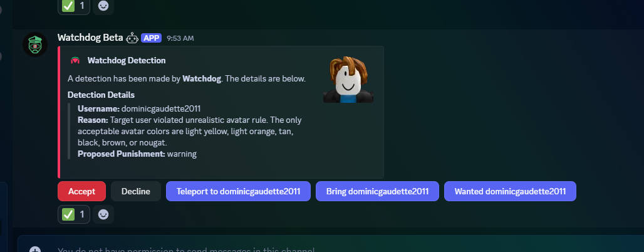Viewport: 644px width, 252px height.
Task: Click the Watchdog Detection embed title
Action: click(127, 61)
